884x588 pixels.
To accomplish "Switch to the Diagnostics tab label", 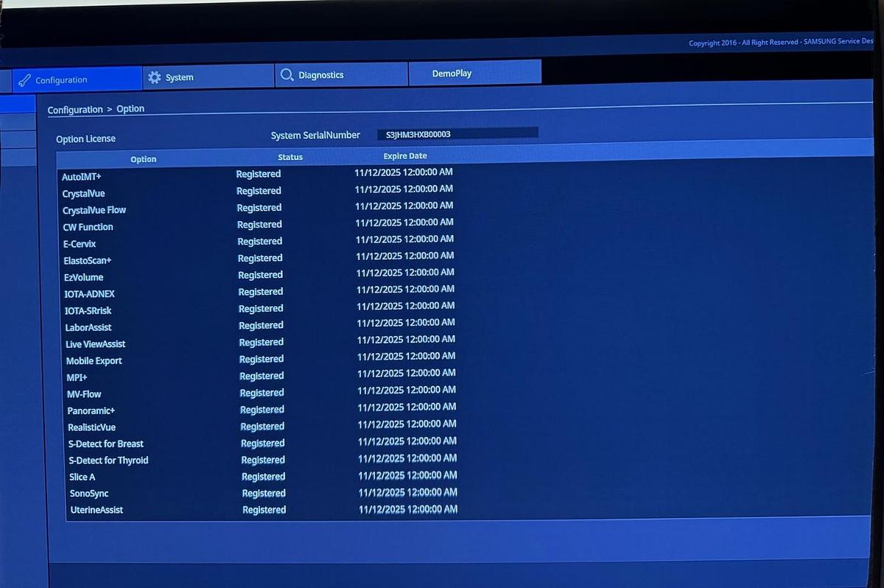I will [320, 75].
